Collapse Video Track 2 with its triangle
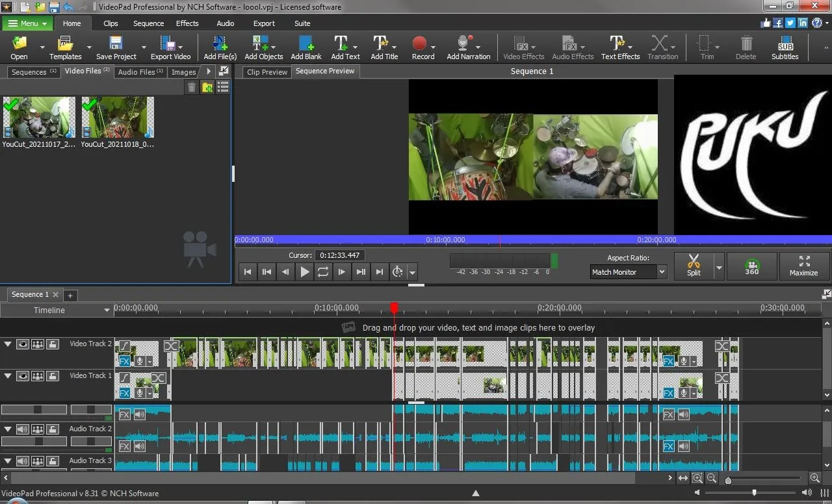The height and width of the screenshot is (504, 832). click(x=8, y=344)
